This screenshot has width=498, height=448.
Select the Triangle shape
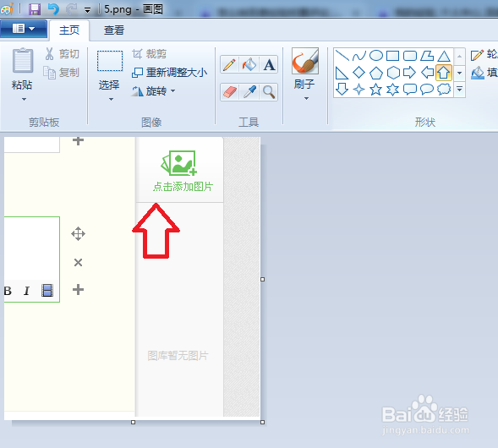(444, 56)
